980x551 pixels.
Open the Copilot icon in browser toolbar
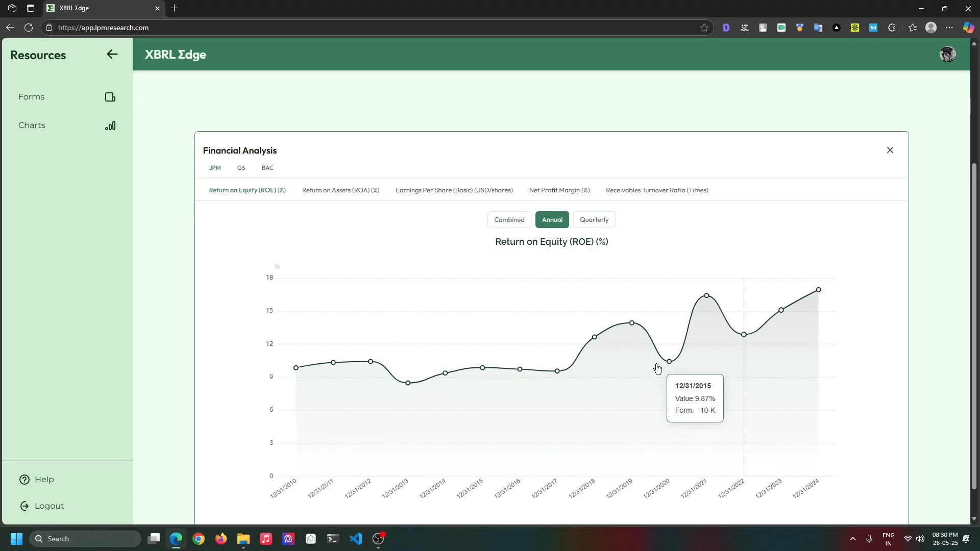[968, 28]
